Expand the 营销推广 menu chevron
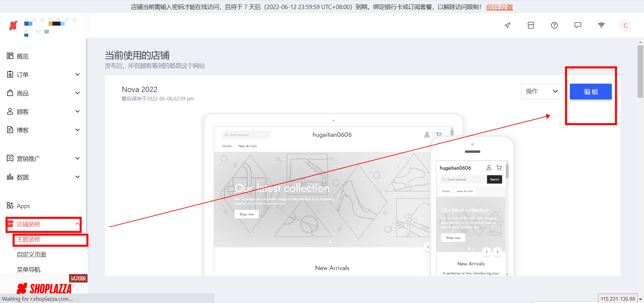 point(77,158)
